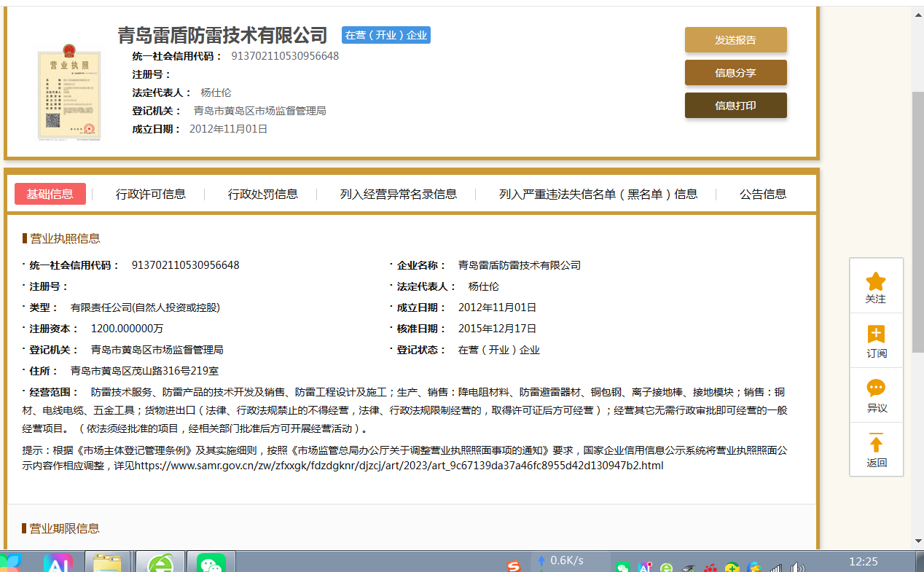This screenshot has height=572, width=924.
Task: Go to the 列入经营异常名录信息 tab
Action: click(x=399, y=194)
